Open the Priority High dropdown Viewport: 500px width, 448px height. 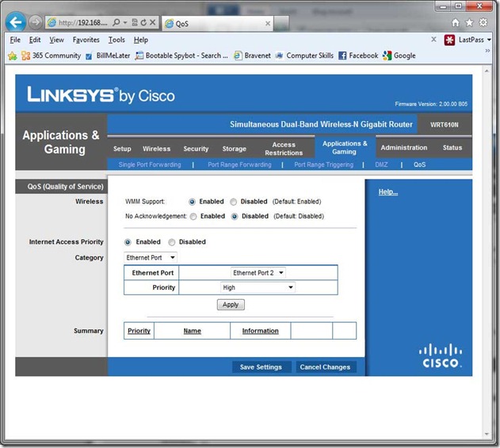(x=258, y=287)
